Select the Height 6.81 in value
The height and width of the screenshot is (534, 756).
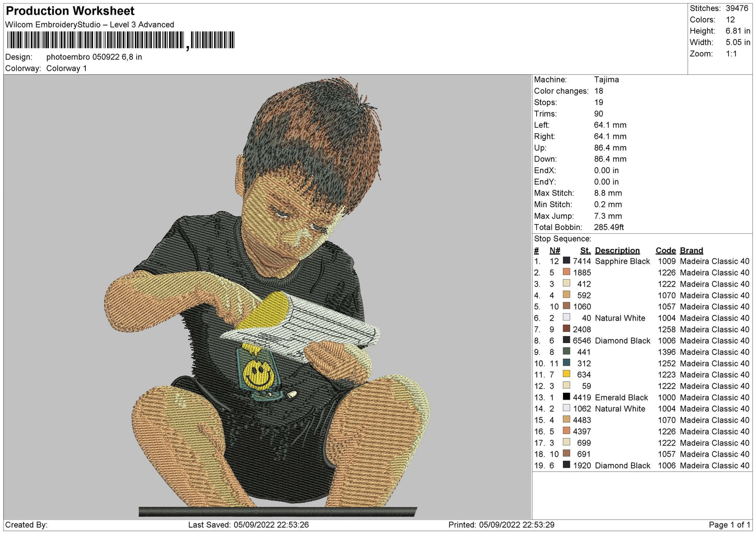(x=738, y=31)
